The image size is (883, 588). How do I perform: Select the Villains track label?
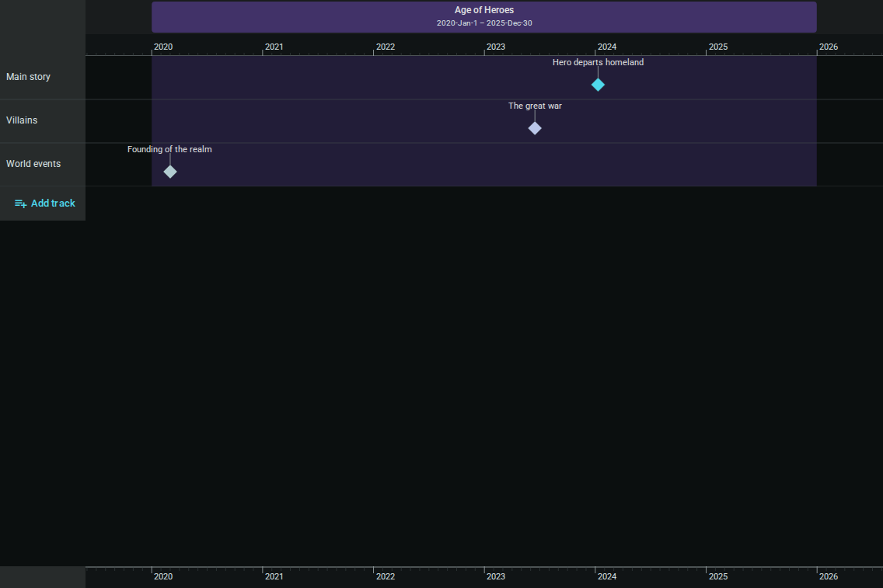pyautogui.click(x=22, y=120)
